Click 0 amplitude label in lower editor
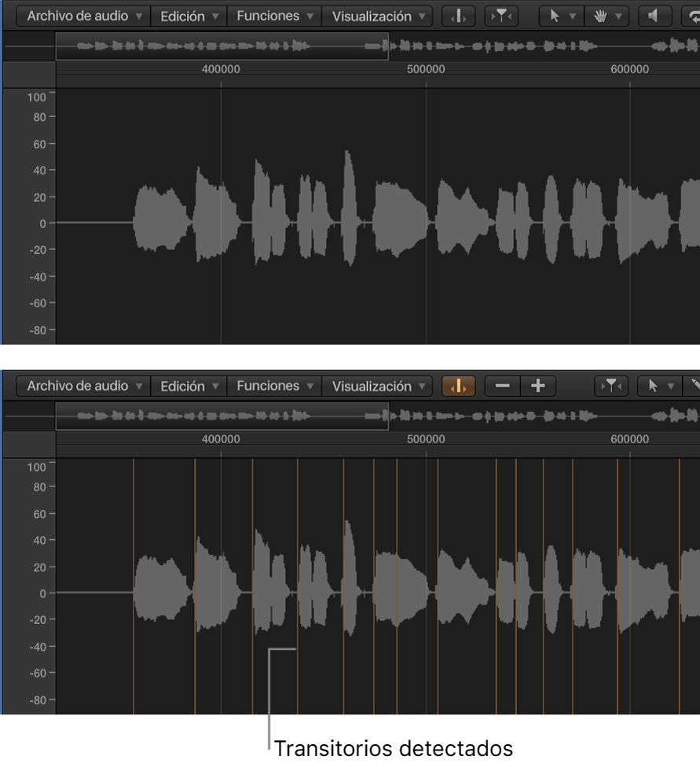The height and width of the screenshot is (767, 700). (x=42, y=593)
